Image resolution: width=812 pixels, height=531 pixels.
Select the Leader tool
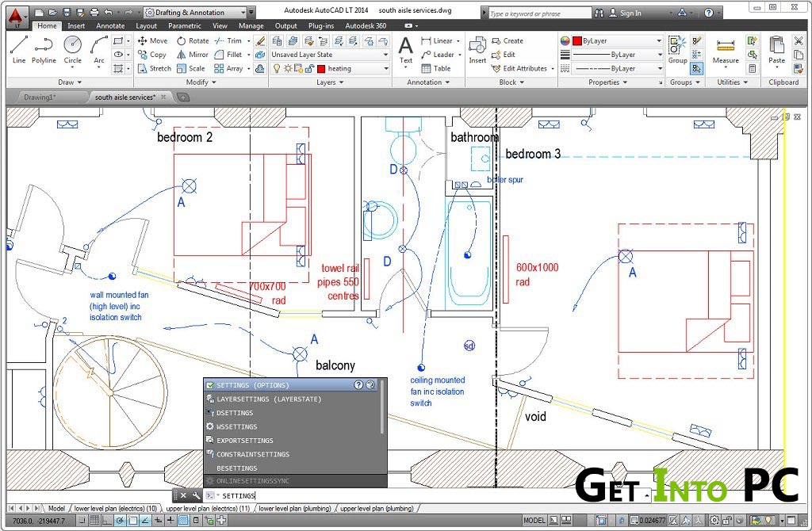[x=438, y=55]
